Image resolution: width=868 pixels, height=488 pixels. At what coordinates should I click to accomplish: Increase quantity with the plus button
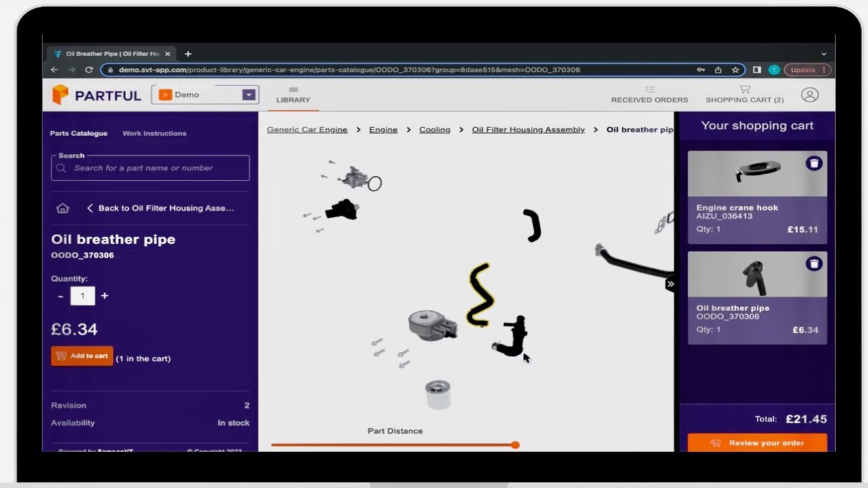coord(104,296)
